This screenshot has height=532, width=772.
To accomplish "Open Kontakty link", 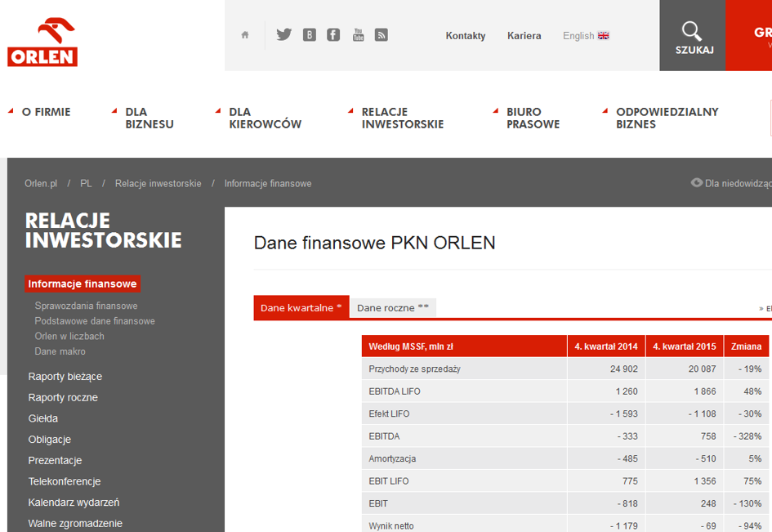I will 466,35.
